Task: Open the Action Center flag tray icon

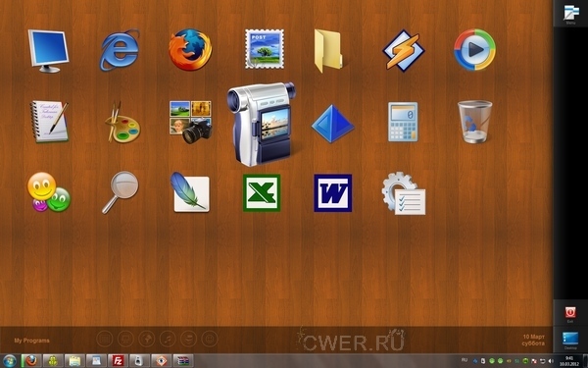Action: coord(534,361)
